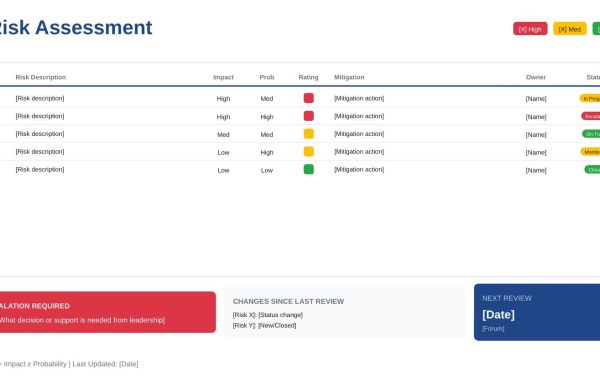
Task: Click the '[Risk X]: [Status change]' line
Action: [267, 315]
